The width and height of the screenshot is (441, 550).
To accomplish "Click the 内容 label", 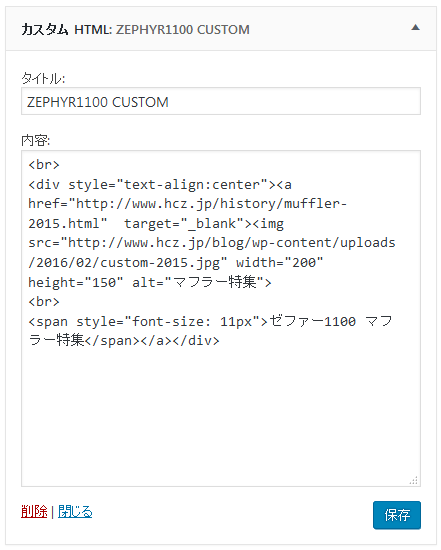I will pos(35,141).
